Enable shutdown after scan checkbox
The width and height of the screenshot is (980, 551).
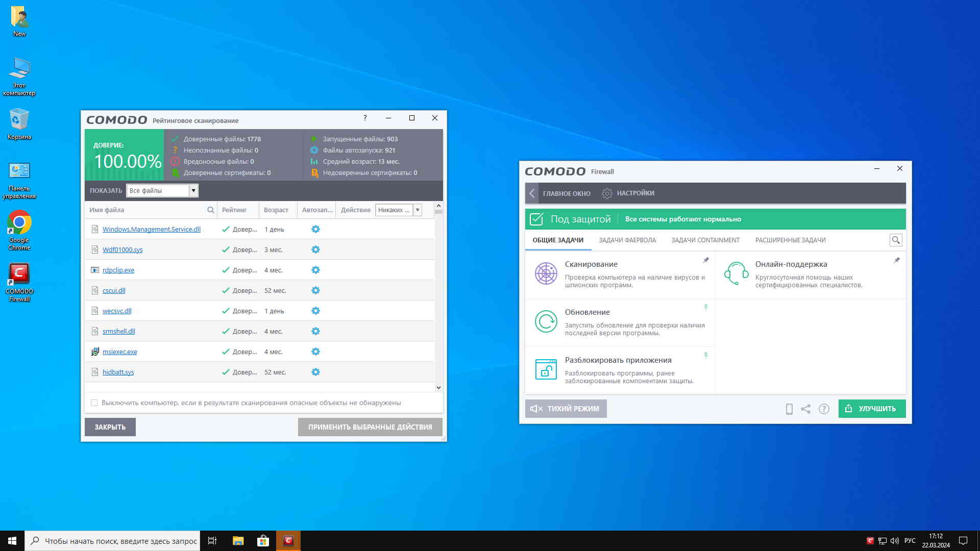[x=94, y=403]
